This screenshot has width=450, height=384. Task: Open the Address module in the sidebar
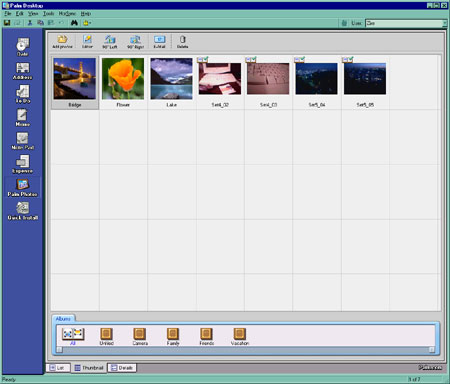pos(22,71)
